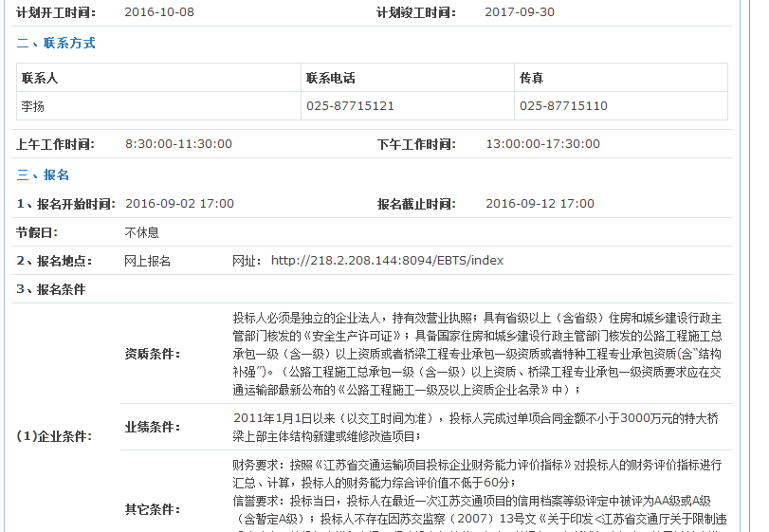Click the fax number 025-87715110

pos(563,106)
